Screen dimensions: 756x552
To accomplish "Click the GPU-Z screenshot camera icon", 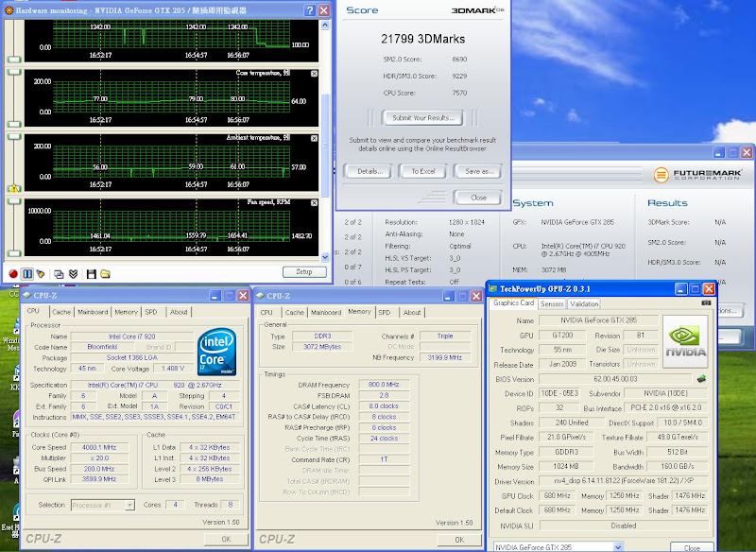I will 708,303.
